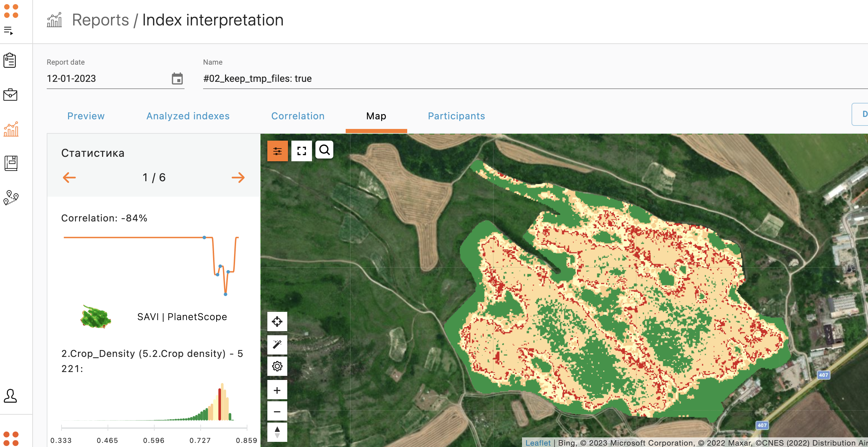Click the red bar in histogram

coord(220,404)
